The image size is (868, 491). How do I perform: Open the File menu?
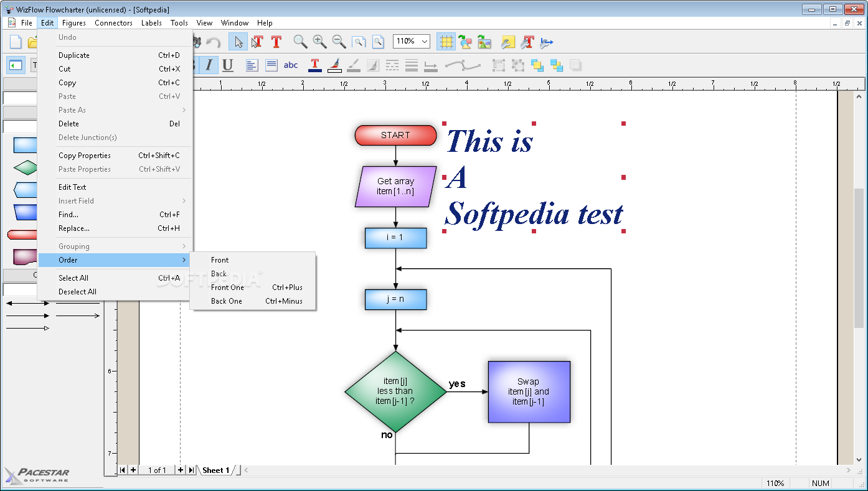click(27, 23)
